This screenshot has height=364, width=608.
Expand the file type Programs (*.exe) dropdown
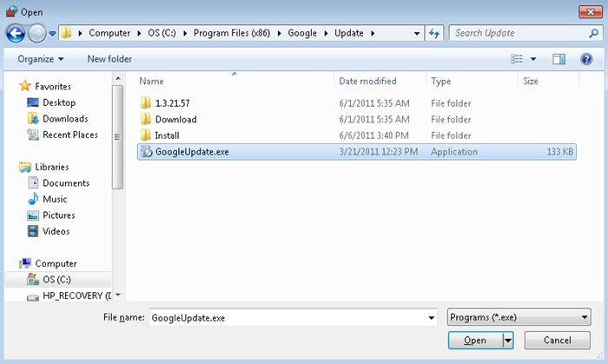585,317
